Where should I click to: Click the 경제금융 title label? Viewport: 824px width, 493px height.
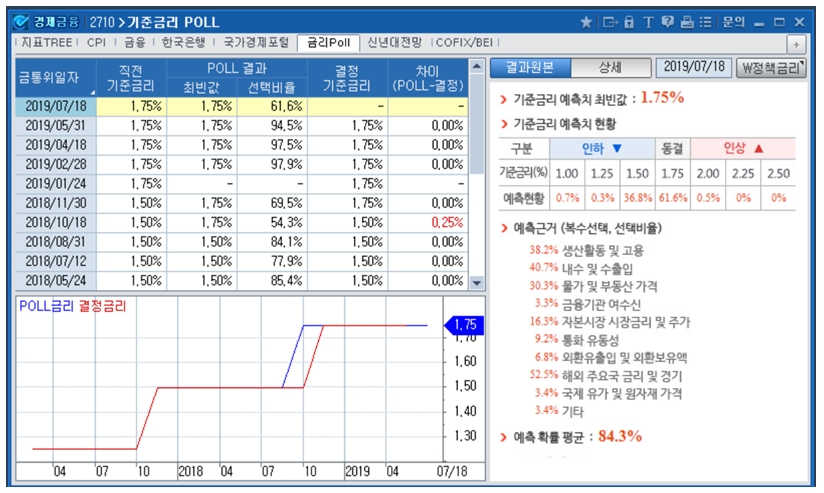click(56, 22)
